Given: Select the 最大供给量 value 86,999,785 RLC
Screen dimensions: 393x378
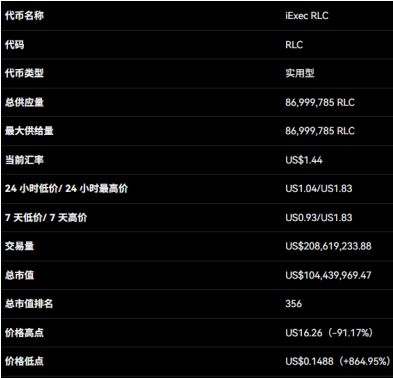Looking at the screenshot, I should [320, 131].
